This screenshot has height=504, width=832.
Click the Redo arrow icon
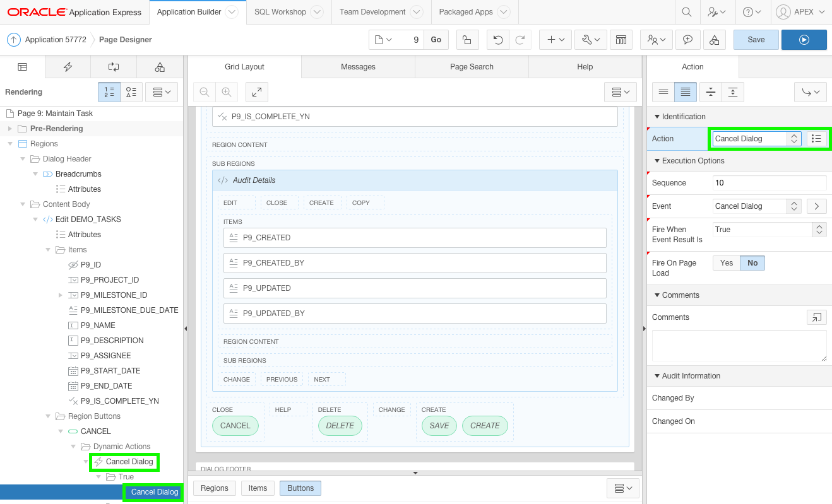tap(520, 40)
